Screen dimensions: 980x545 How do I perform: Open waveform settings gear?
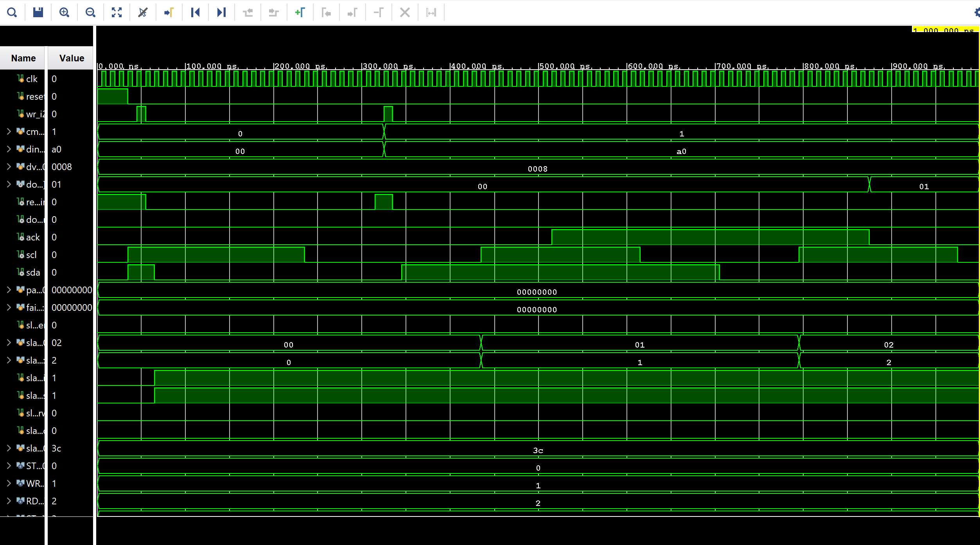(x=976, y=13)
